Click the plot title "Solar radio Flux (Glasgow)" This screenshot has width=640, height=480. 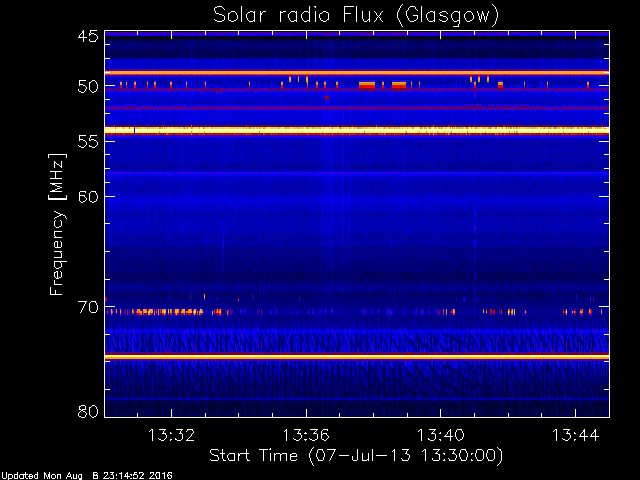pyautogui.click(x=356, y=16)
